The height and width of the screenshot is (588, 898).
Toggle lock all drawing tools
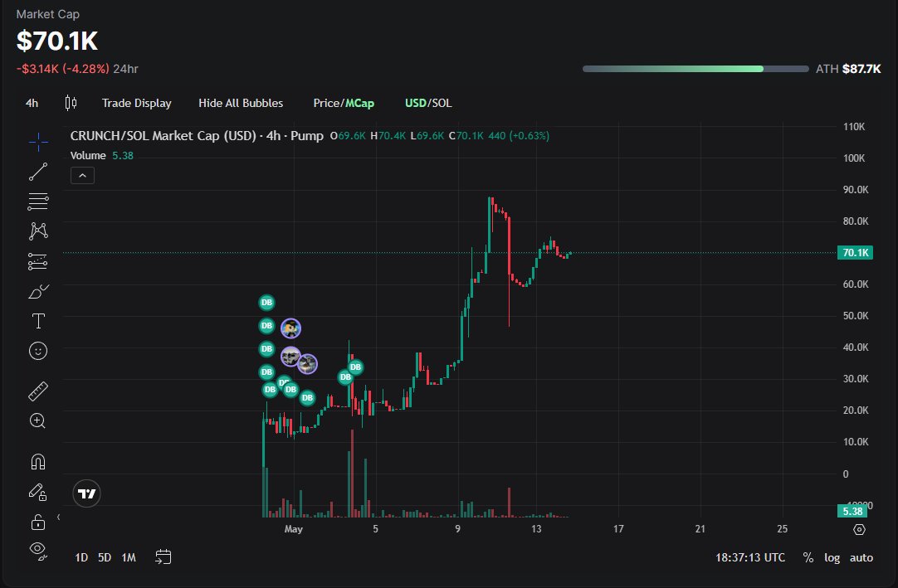[38, 522]
